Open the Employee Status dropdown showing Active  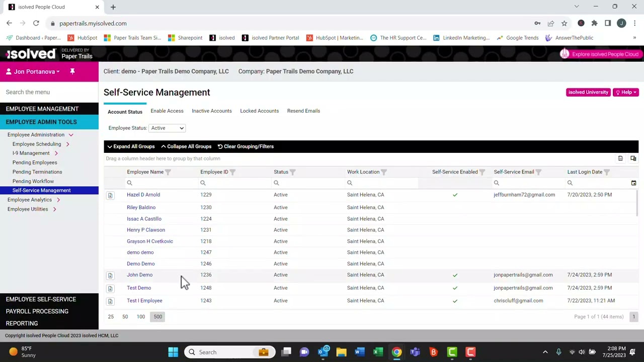tap(168, 128)
